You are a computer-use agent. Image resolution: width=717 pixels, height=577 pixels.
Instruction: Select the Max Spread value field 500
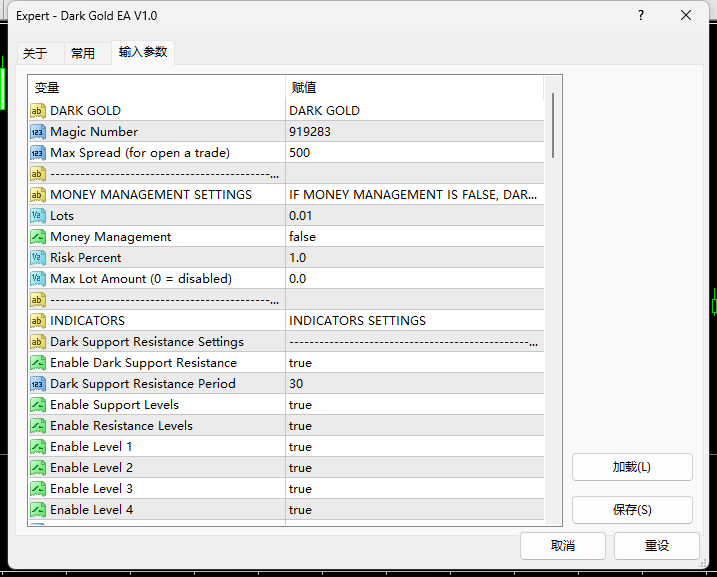pyautogui.click(x=415, y=153)
